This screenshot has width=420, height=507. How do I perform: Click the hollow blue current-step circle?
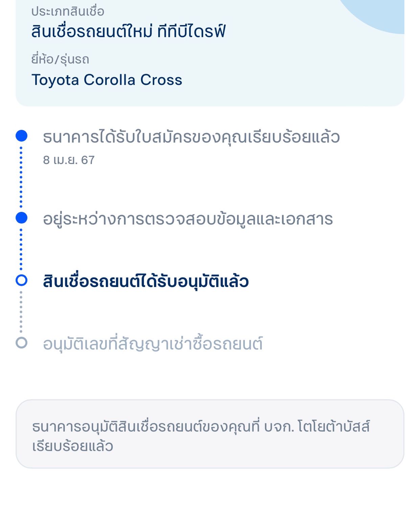pos(21,280)
